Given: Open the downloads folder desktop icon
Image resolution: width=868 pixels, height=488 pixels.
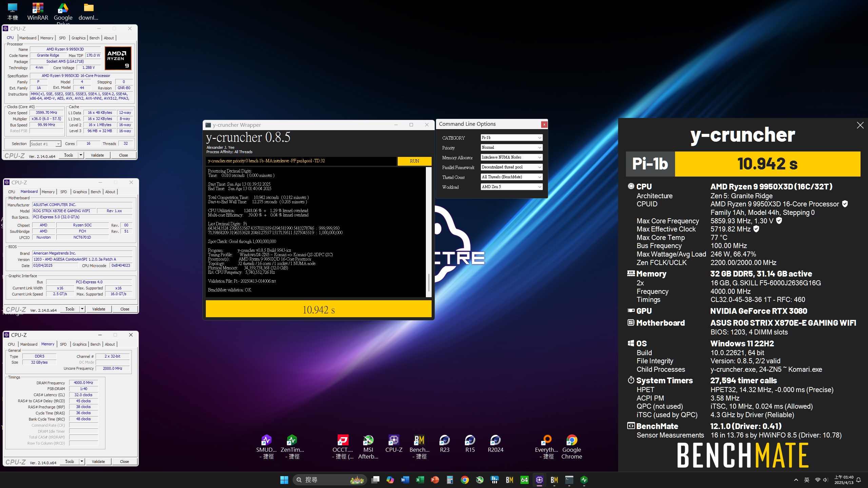Looking at the screenshot, I should coord(88,12).
